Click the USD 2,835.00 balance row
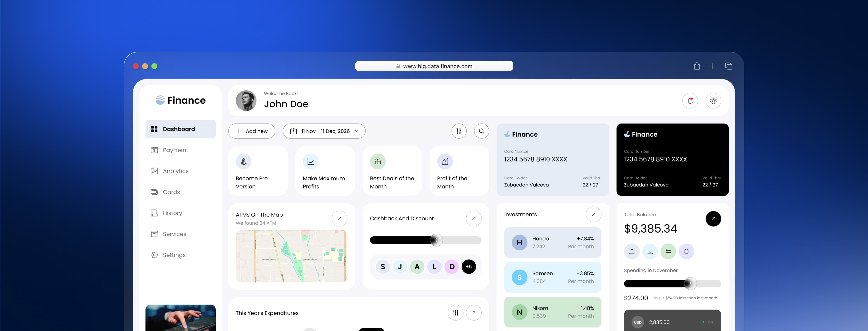This screenshot has height=331, width=868. tap(672, 321)
